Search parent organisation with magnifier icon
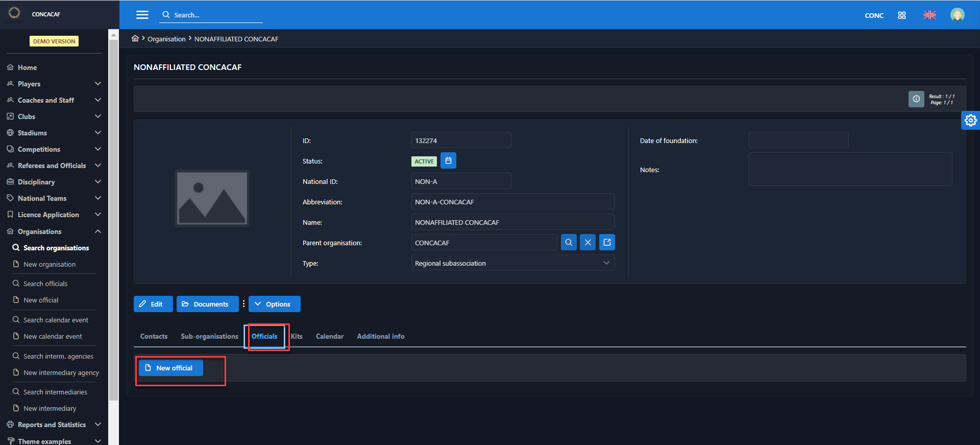The width and height of the screenshot is (980, 445). [569, 243]
